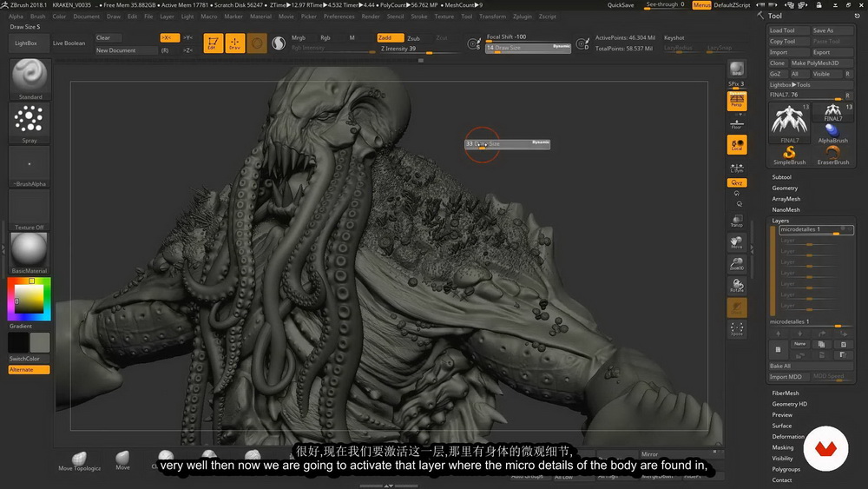Open the Spray stroke picker
Image resolution: width=868 pixels, height=489 pixels.
click(x=30, y=123)
